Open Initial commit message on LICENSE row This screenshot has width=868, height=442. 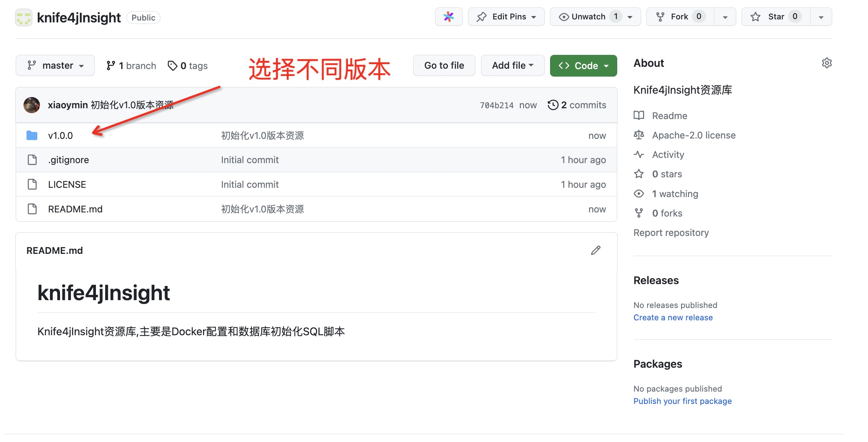(x=250, y=184)
